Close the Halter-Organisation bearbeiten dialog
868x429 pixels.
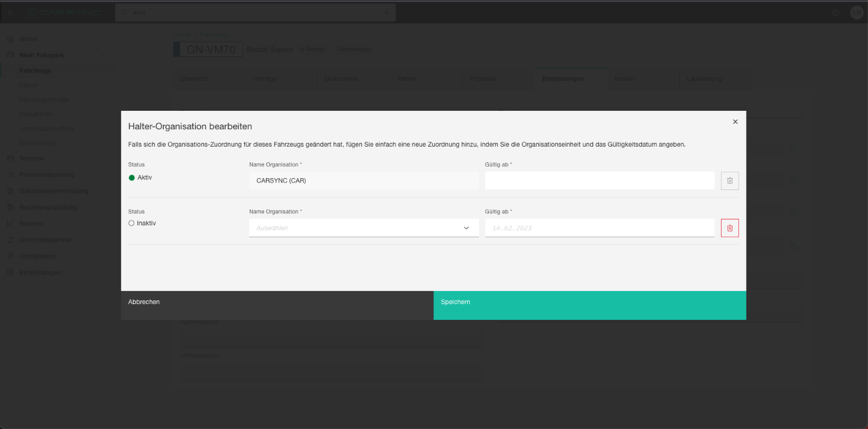click(x=735, y=122)
